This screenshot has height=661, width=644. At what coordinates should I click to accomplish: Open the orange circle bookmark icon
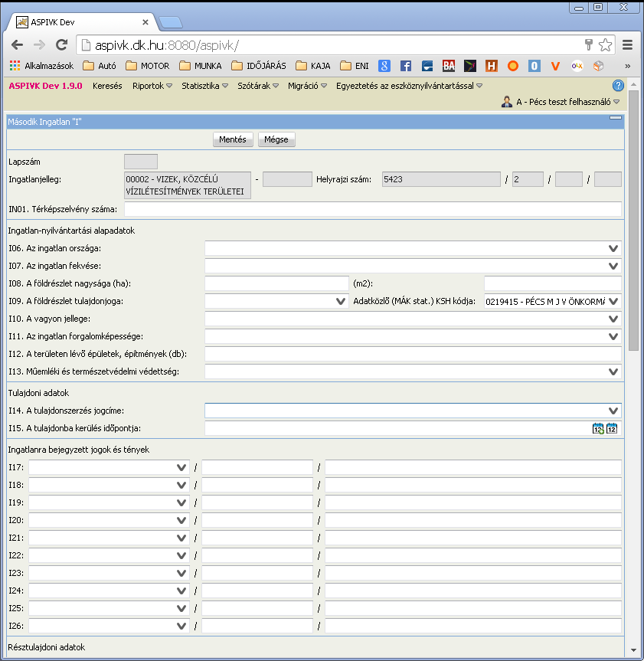click(x=513, y=66)
